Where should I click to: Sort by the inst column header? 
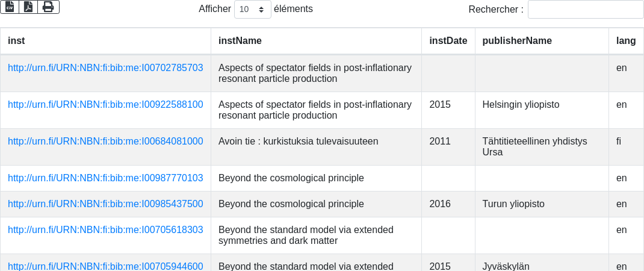point(16,41)
